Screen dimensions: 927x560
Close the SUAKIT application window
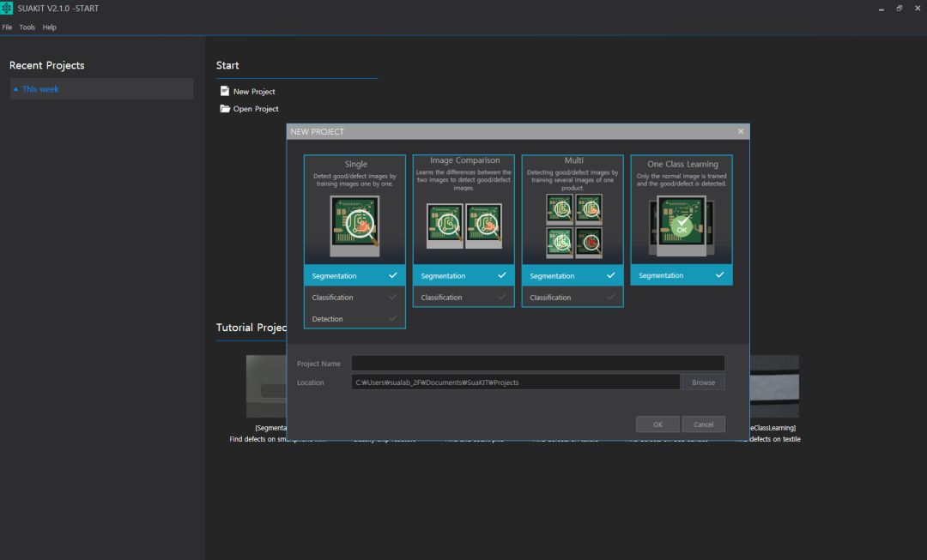[x=918, y=9]
